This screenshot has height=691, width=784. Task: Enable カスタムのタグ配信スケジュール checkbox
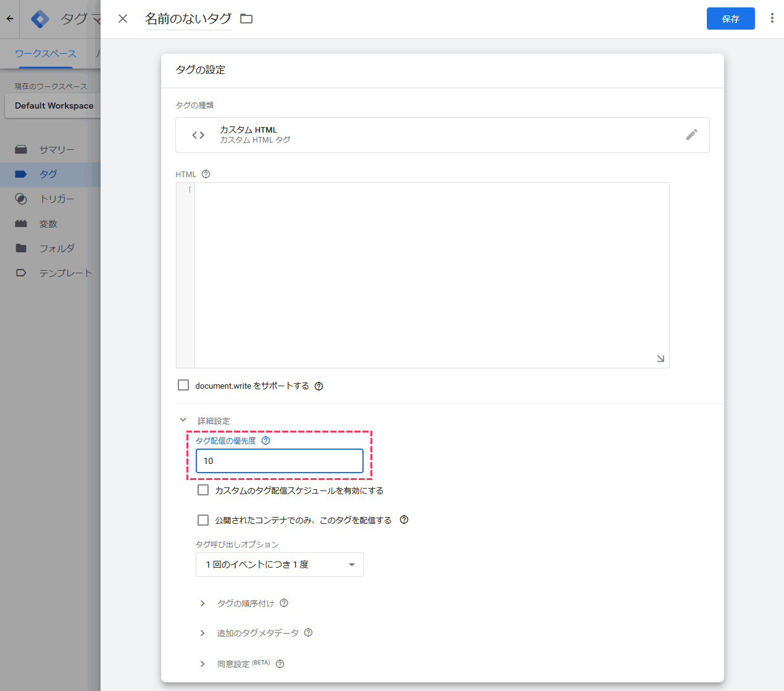tap(203, 490)
